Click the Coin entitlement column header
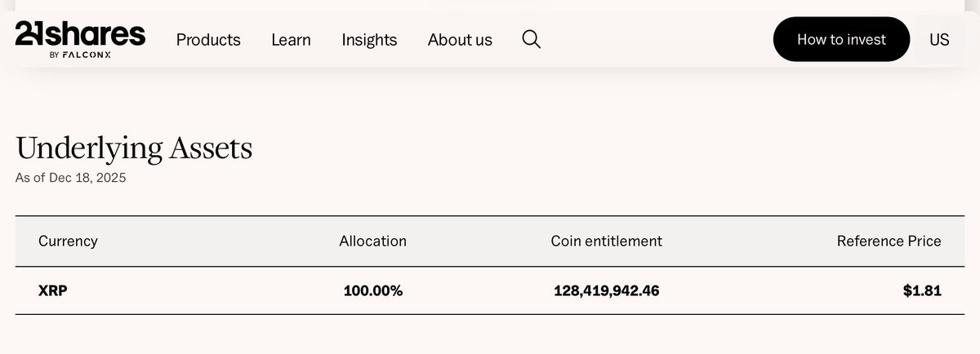The height and width of the screenshot is (354, 980). tap(606, 241)
